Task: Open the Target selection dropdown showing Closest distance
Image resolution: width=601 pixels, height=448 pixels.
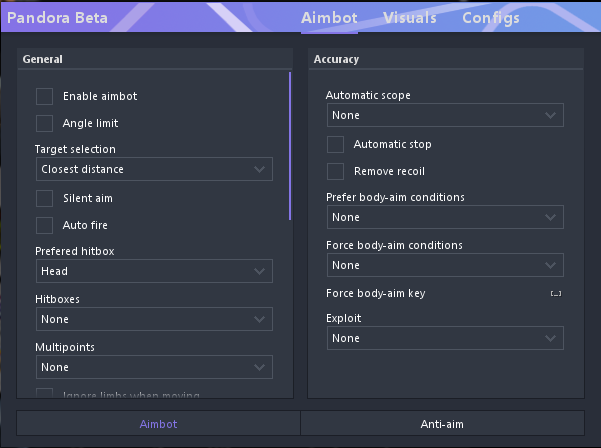Action: [x=154, y=169]
